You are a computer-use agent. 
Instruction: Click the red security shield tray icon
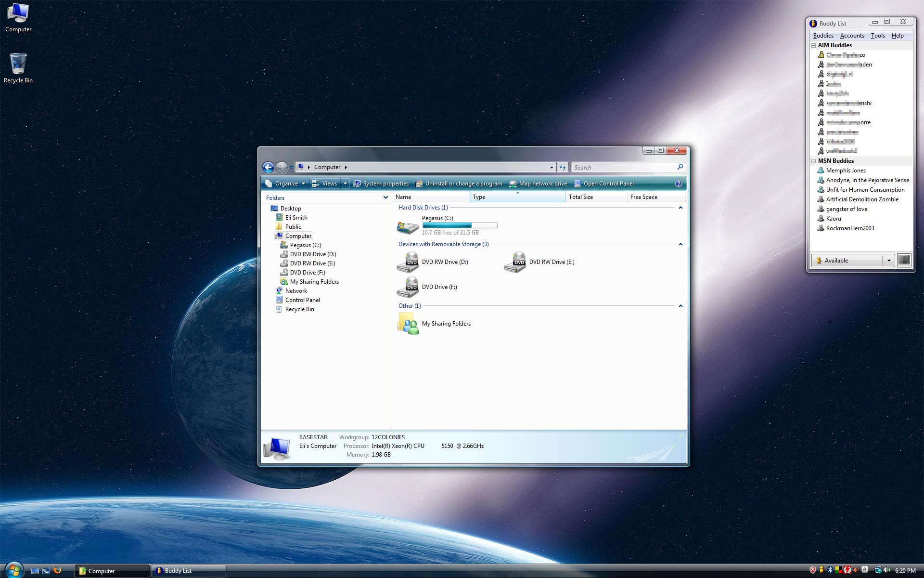tap(813, 570)
